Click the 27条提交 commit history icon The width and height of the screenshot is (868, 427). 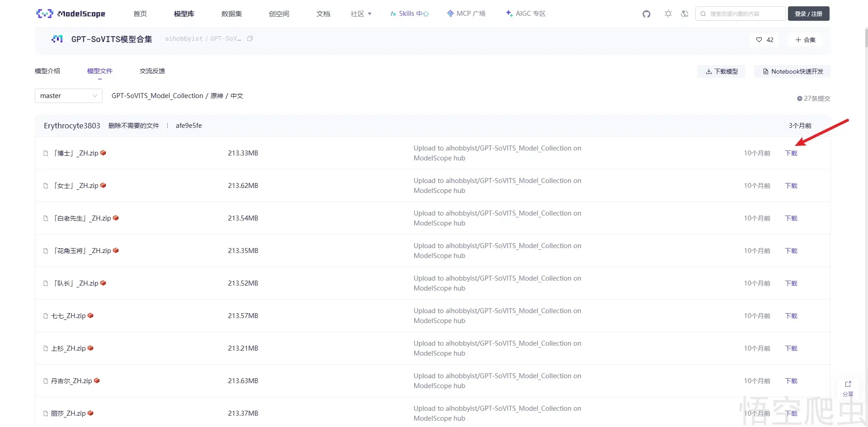(799, 99)
